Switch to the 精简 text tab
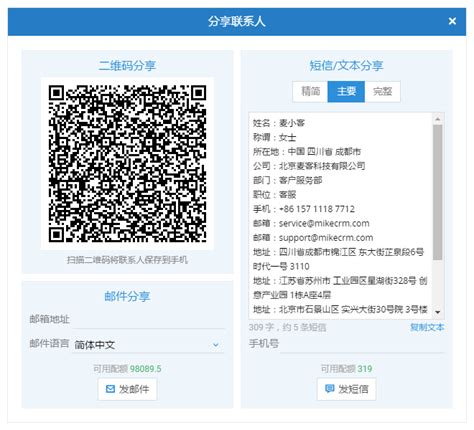The width and height of the screenshot is (474, 430). pyautogui.click(x=310, y=91)
